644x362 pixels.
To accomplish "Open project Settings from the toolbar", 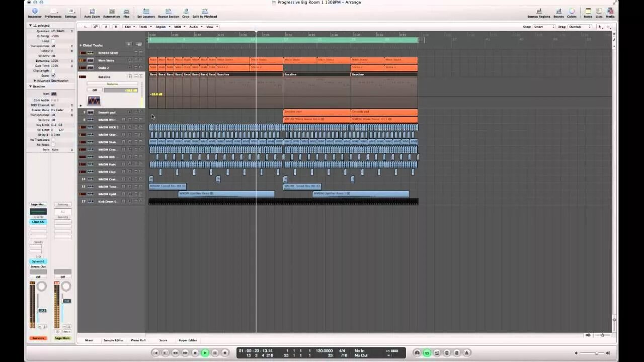I will [x=70, y=13].
